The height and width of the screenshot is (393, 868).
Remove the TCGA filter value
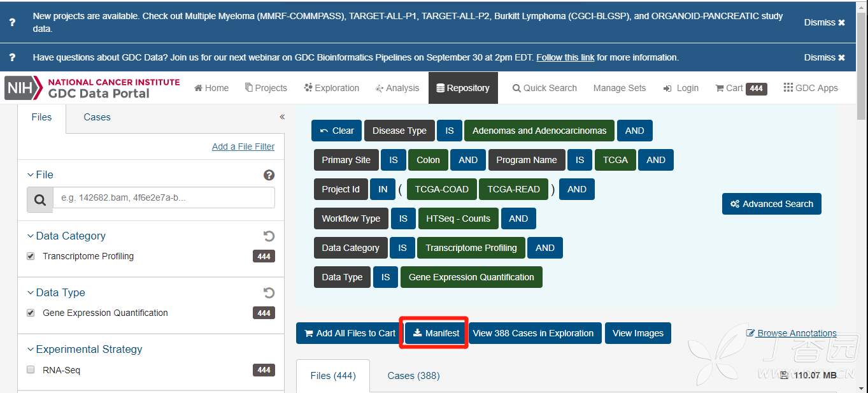click(x=615, y=160)
